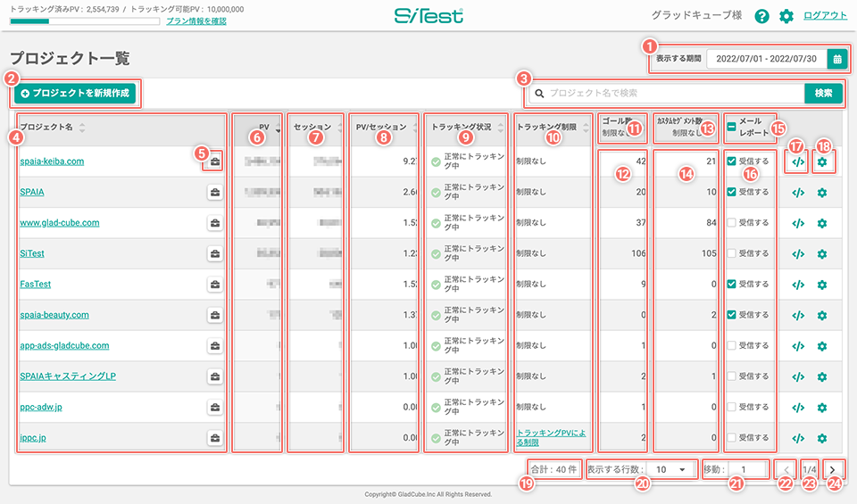857x504 pixels.
Task: Click tracked PV usage progress bar
Action: click(x=85, y=21)
